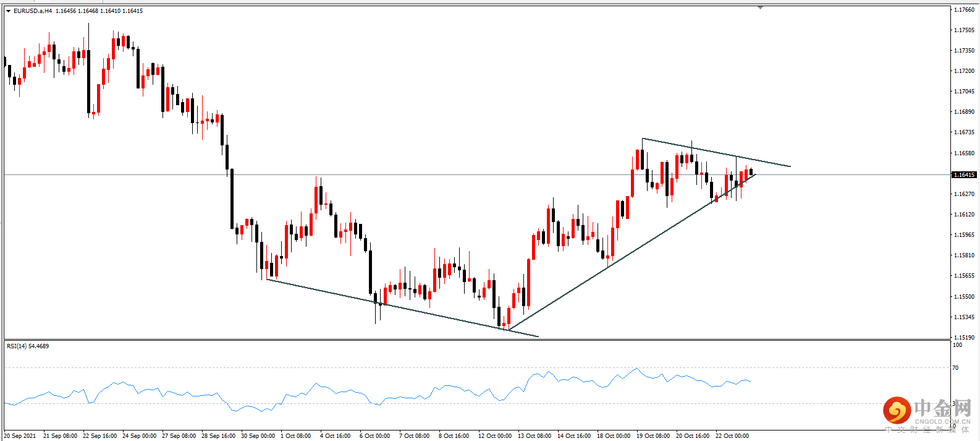The height and width of the screenshot is (441, 980).
Task: Click the 1.15810 price axis label
Action: [965, 255]
